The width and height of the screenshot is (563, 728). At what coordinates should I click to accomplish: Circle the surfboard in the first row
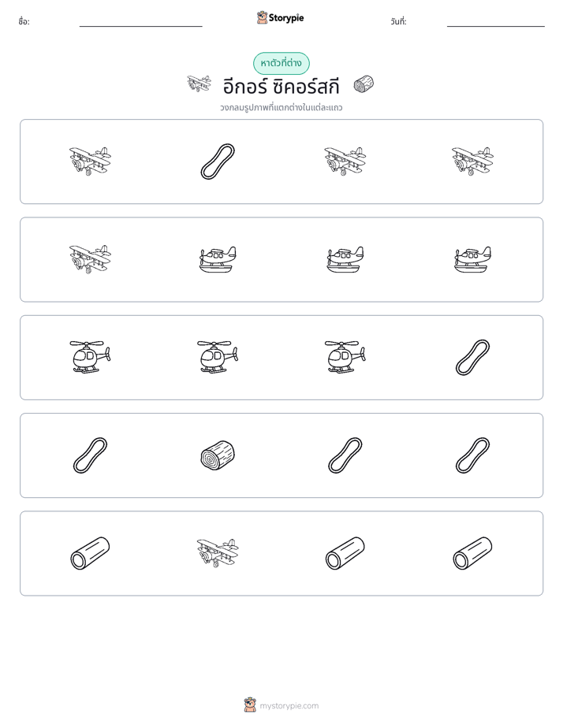coord(218,162)
